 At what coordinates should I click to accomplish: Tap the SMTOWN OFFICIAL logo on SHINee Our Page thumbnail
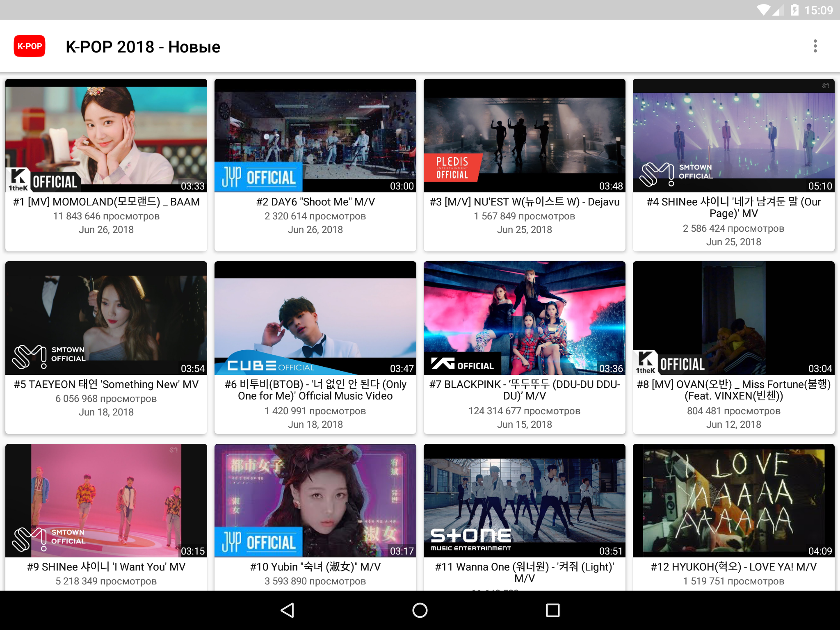coord(677,173)
